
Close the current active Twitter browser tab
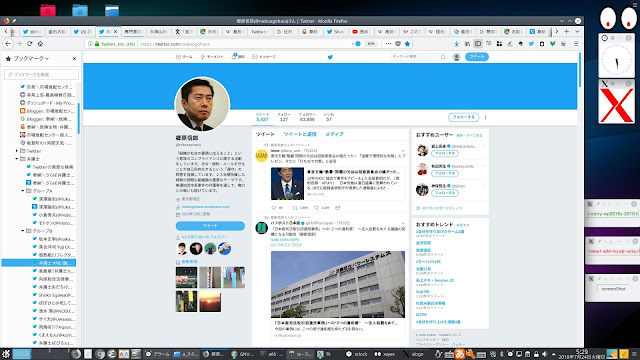(x=115, y=31)
